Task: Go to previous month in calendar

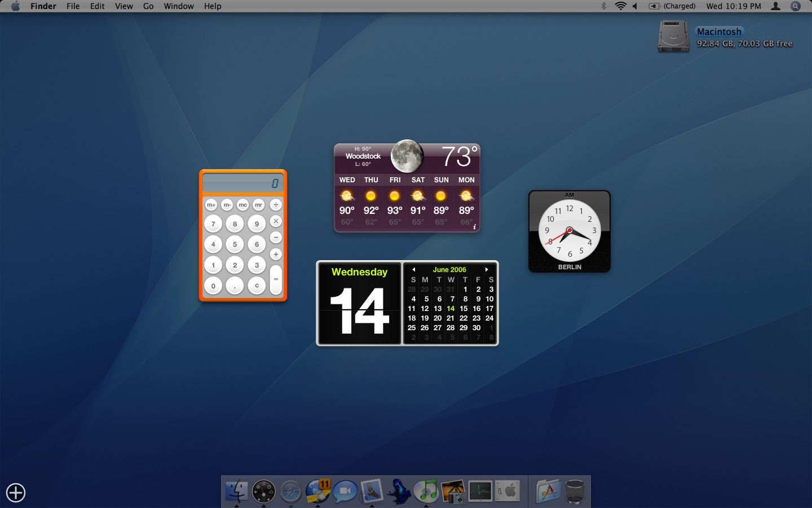Action: pos(414,270)
